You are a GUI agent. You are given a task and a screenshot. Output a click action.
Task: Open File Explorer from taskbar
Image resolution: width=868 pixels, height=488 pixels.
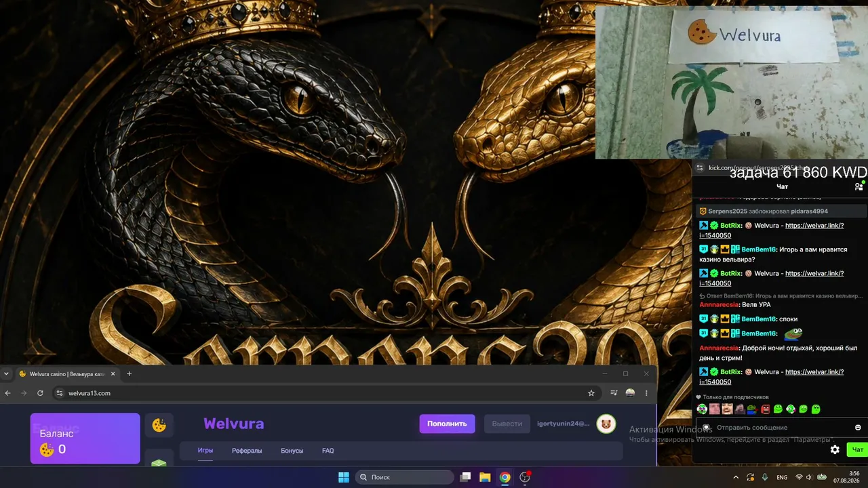(485, 477)
